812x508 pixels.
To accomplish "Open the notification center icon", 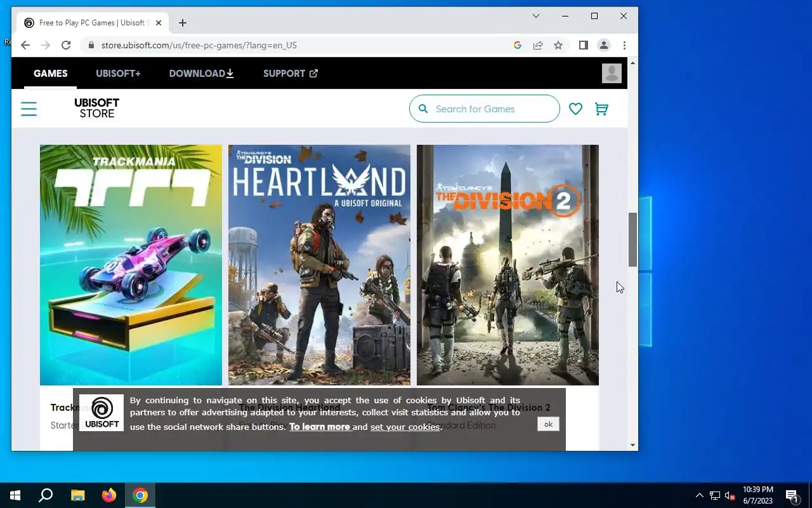I will click(x=792, y=495).
